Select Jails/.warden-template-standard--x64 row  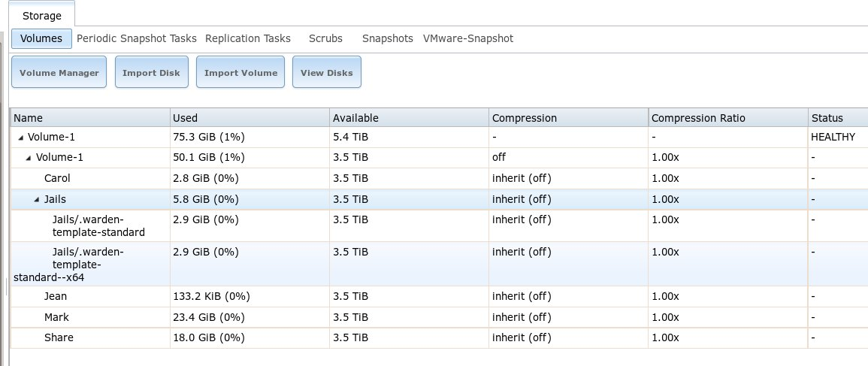(439, 264)
